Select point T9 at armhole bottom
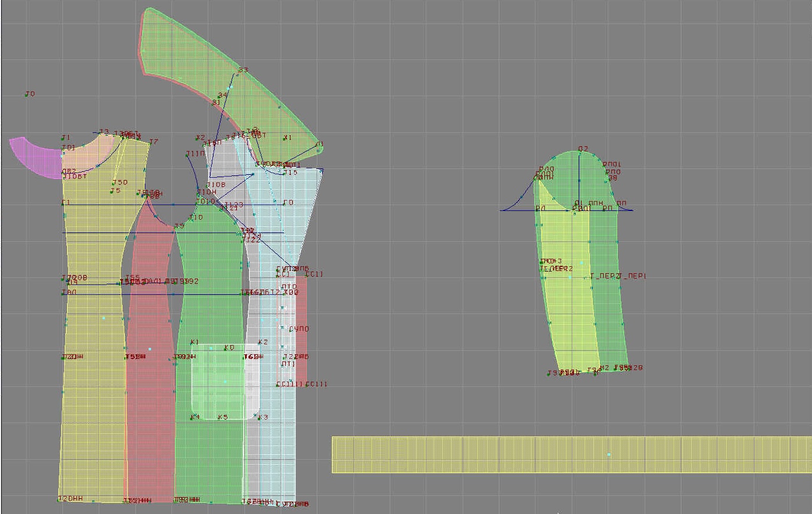 click(x=175, y=227)
